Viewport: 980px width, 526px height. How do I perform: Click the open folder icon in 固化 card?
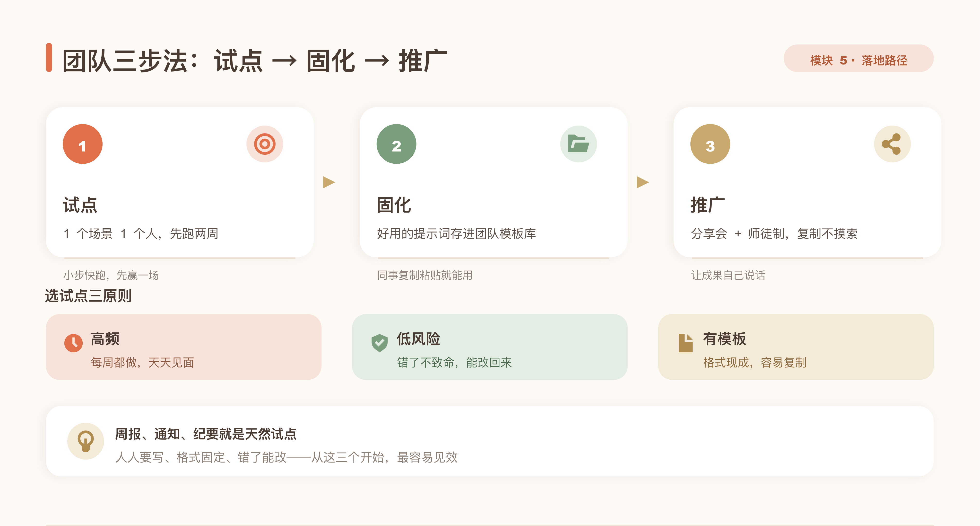click(578, 144)
